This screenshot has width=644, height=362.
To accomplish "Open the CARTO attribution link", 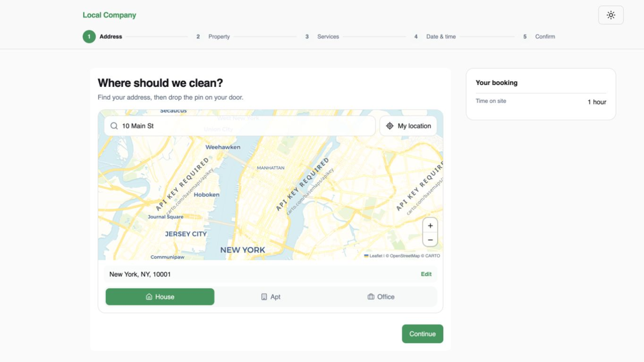I will [x=432, y=256].
